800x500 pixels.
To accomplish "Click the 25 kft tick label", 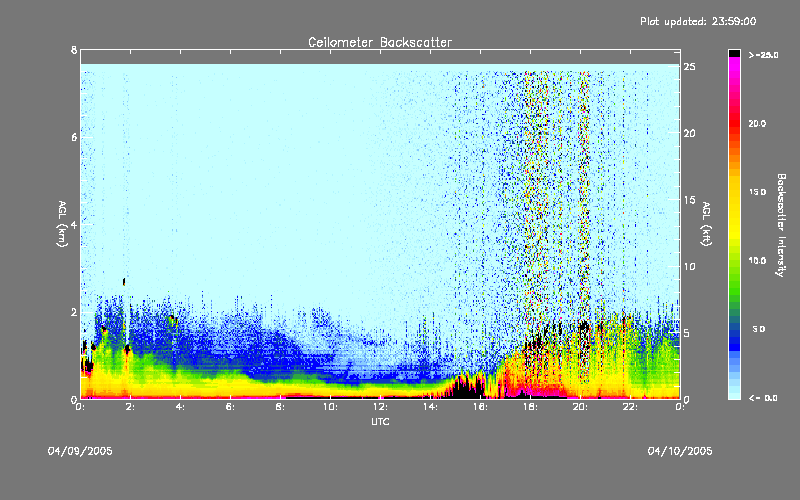I will (689, 67).
